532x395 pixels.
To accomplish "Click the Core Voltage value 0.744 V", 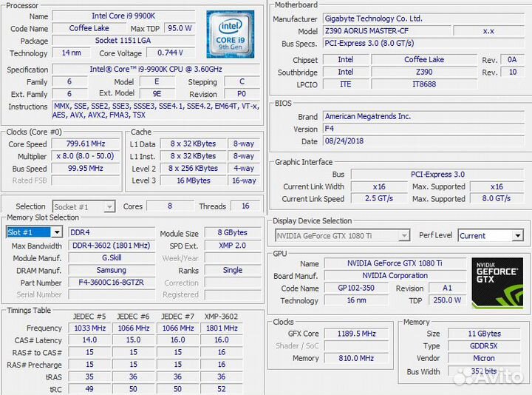I will coord(171,53).
